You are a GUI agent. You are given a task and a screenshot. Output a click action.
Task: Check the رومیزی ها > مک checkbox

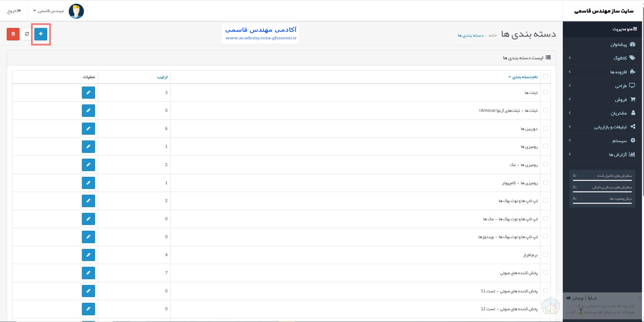point(546,164)
